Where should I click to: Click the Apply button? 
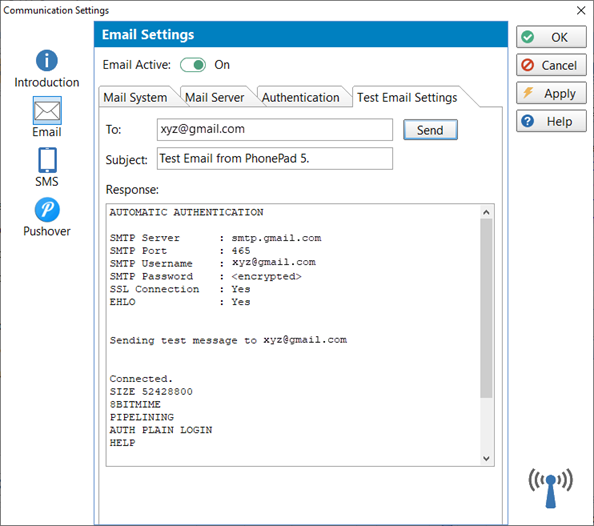(551, 93)
